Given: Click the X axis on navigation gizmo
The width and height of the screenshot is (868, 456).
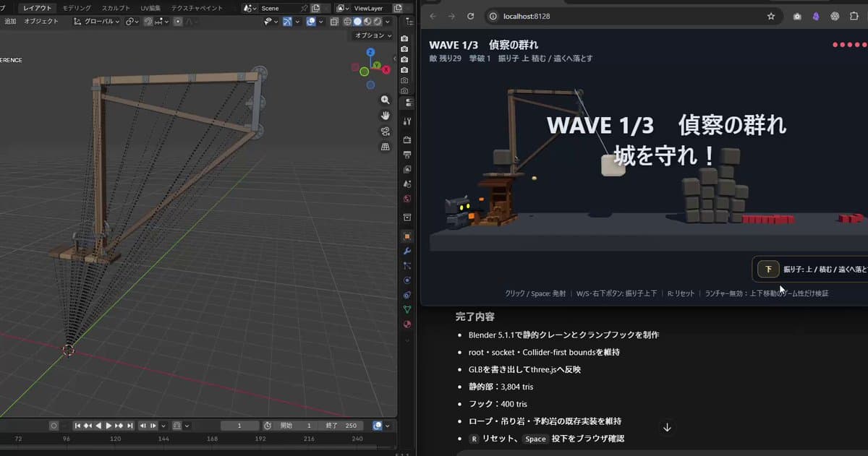Looking at the screenshot, I should [387, 70].
